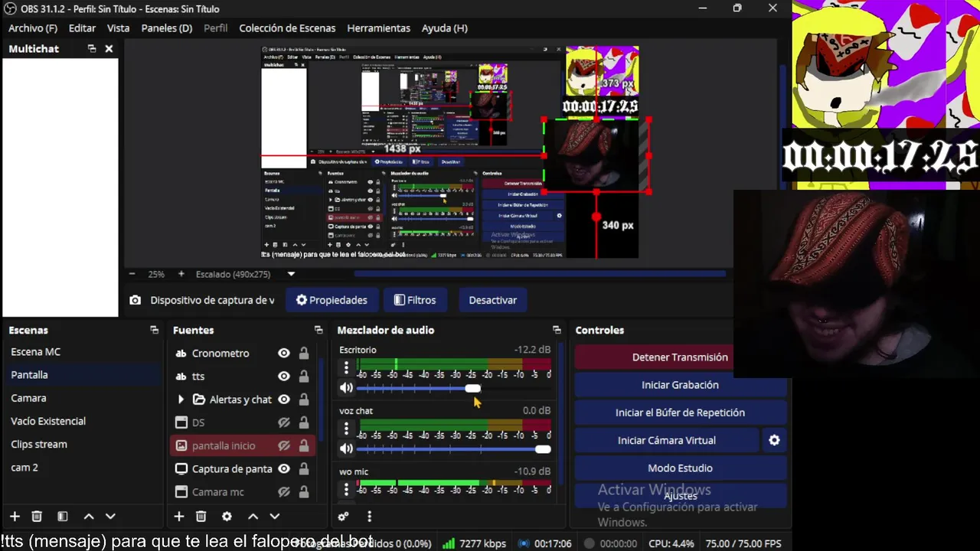Open mixer options menu at panel bottom
Image resolution: width=980 pixels, height=551 pixels.
pyautogui.click(x=369, y=517)
